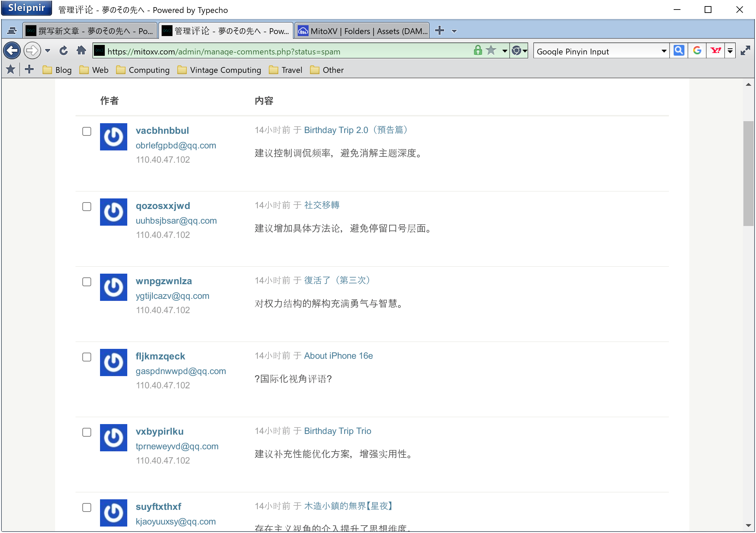The width and height of the screenshot is (756, 533).
Task: Switch to the 管理评论 tab
Action: pyautogui.click(x=226, y=31)
